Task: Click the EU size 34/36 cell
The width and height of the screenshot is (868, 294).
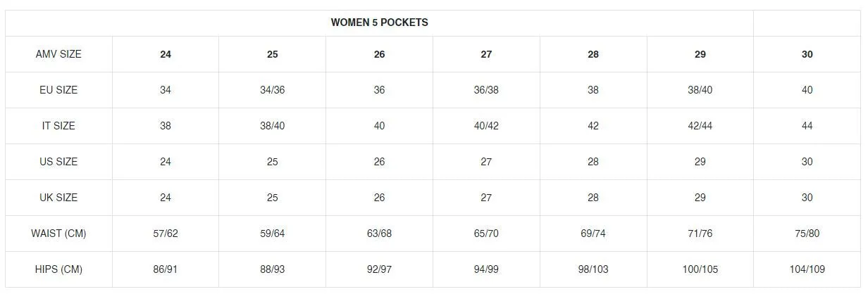Action: coord(273,90)
